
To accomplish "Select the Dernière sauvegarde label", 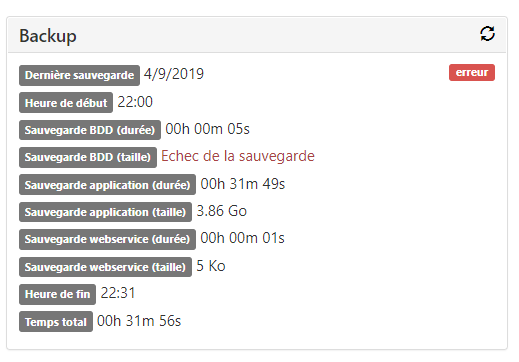I will [x=79, y=75].
